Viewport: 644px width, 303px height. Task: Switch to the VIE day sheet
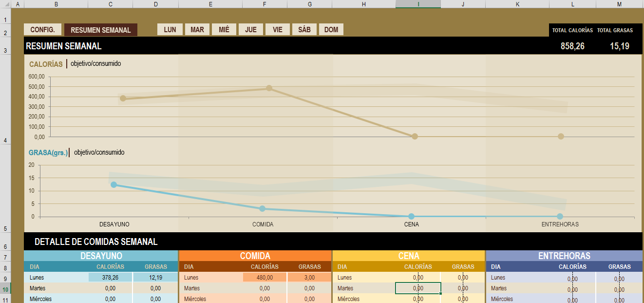coord(278,30)
